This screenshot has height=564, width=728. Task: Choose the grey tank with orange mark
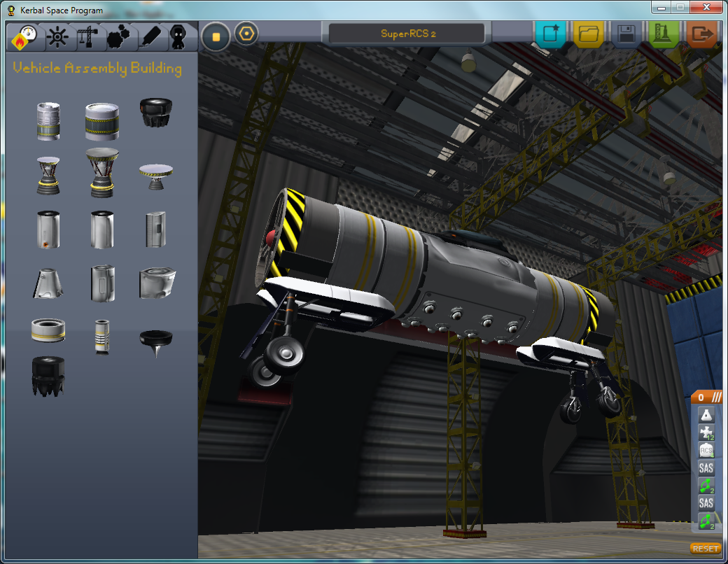pyautogui.click(x=48, y=230)
